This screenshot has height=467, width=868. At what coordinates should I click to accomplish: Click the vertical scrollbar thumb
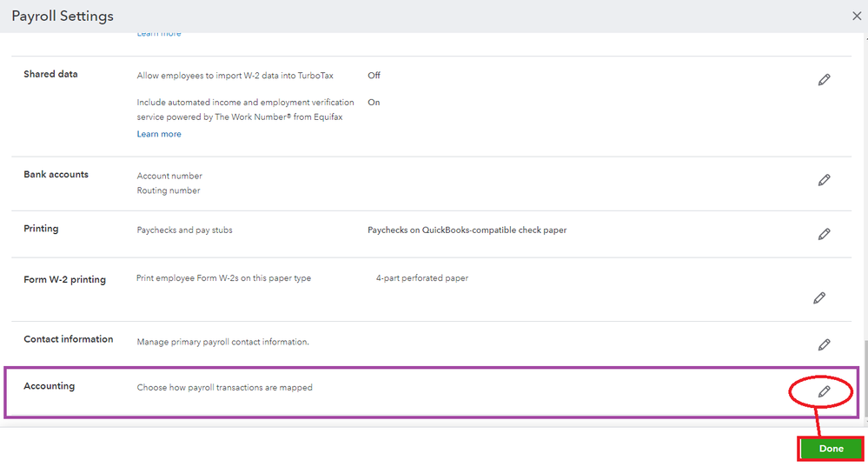coord(865,377)
